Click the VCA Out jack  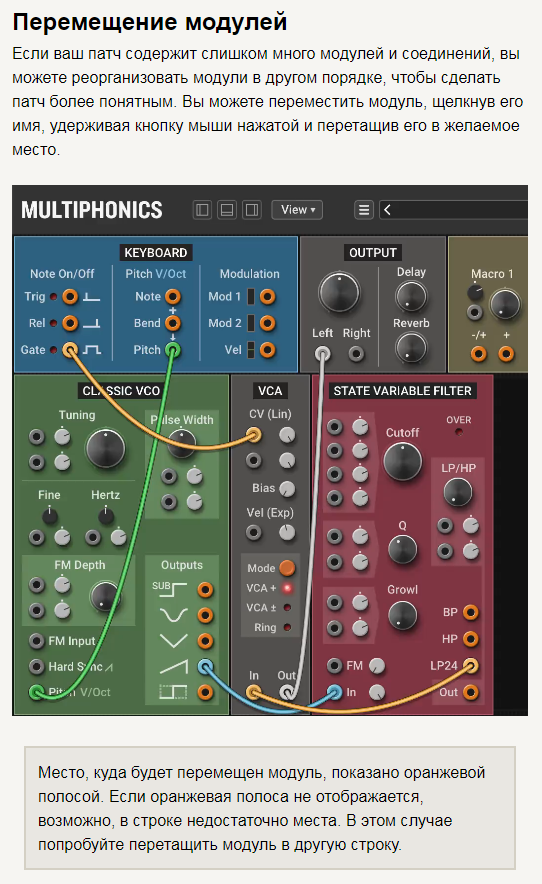[x=287, y=692]
